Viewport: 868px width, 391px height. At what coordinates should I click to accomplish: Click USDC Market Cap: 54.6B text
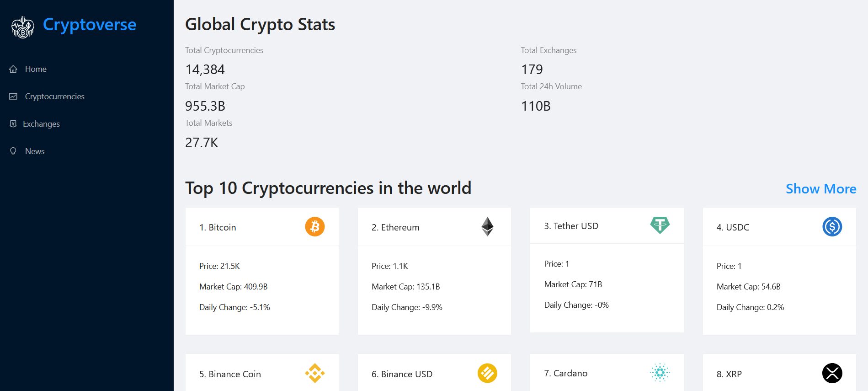pos(749,287)
